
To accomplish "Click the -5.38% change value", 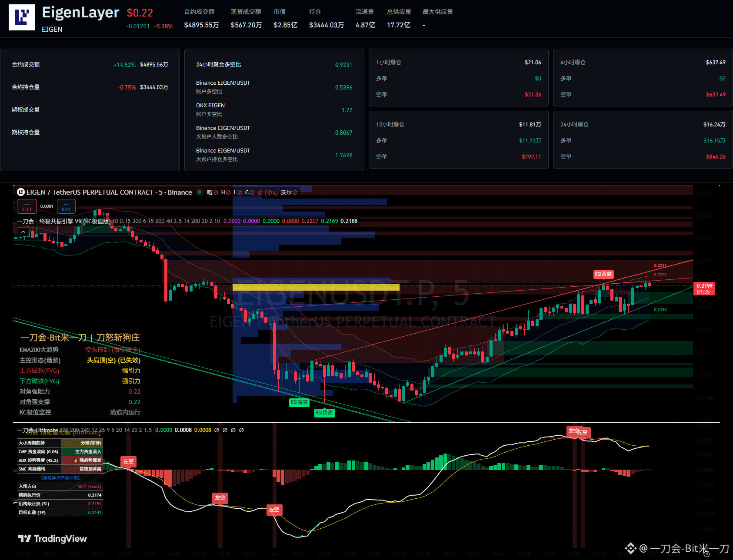I will [163, 26].
